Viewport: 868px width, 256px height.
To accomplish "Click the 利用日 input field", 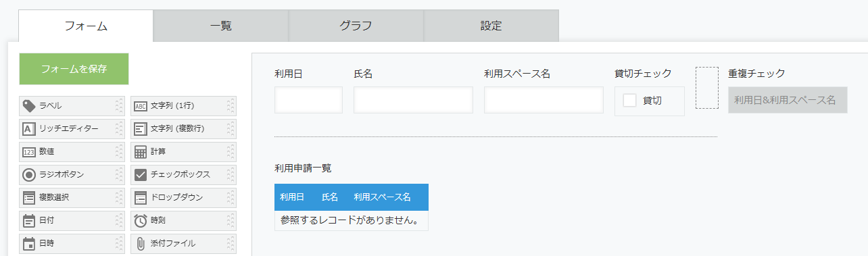I will [x=309, y=100].
